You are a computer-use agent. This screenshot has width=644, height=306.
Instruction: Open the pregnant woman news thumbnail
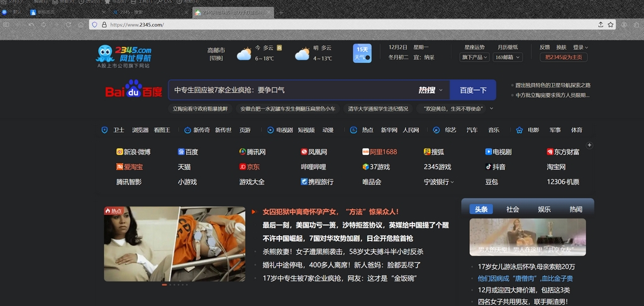pyautogui.click(x=175, y=244)
